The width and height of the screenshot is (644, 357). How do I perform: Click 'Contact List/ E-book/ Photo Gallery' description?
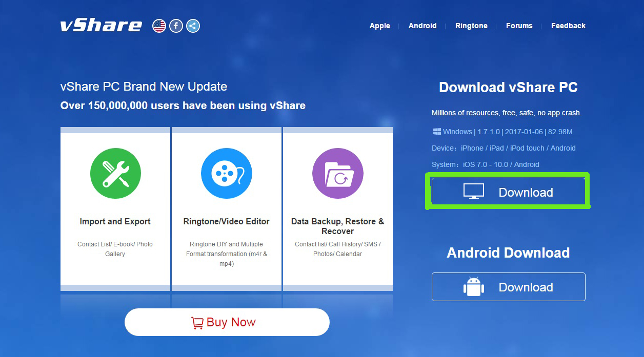pyautogui.click(x=115, y=249)
